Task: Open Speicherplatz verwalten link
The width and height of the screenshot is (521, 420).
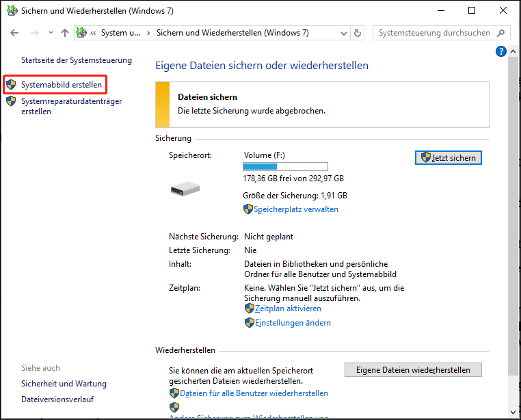Action: click(296, 209)
